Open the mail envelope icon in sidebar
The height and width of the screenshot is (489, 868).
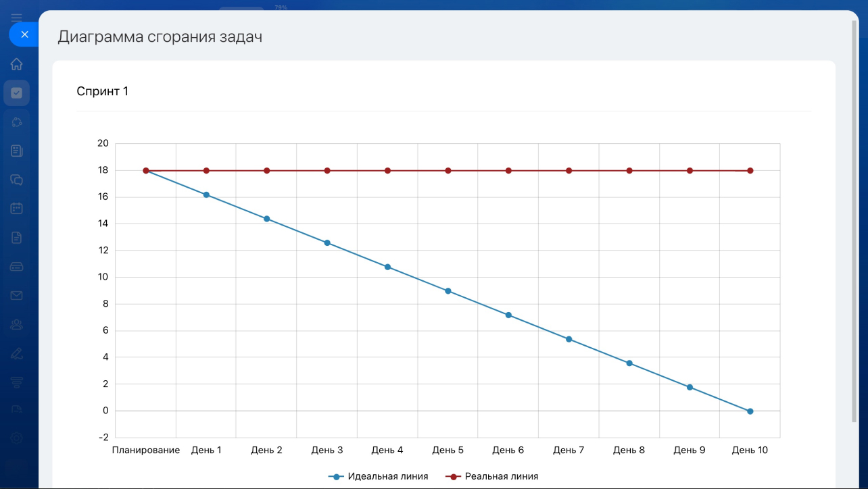click(x=17, y=295)
